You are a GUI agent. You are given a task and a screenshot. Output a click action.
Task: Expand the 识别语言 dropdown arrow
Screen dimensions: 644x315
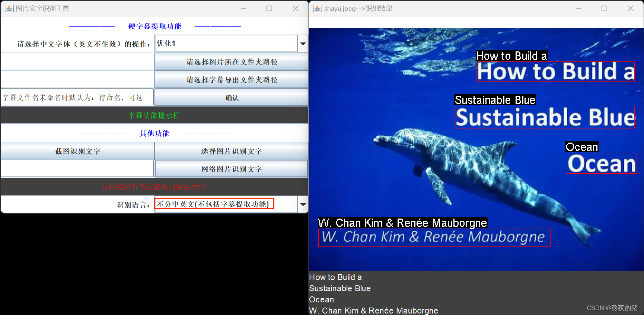(303, 204)
